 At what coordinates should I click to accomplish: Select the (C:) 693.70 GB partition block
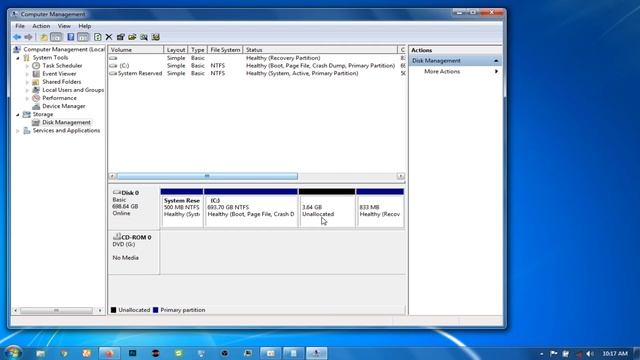[251, 208]
